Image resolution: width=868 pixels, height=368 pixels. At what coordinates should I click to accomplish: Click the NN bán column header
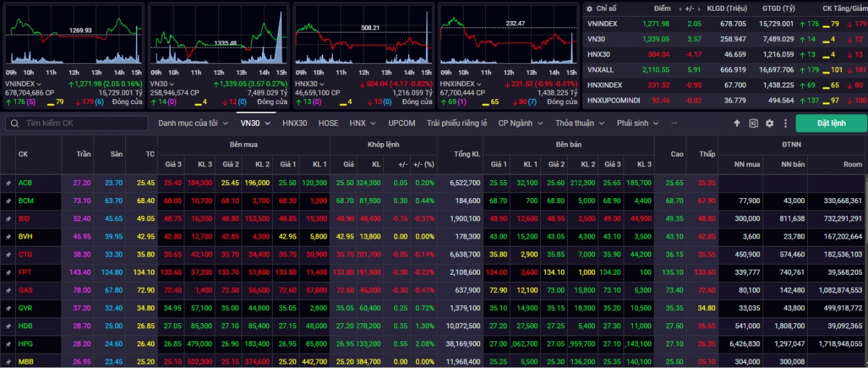[793, 164]
